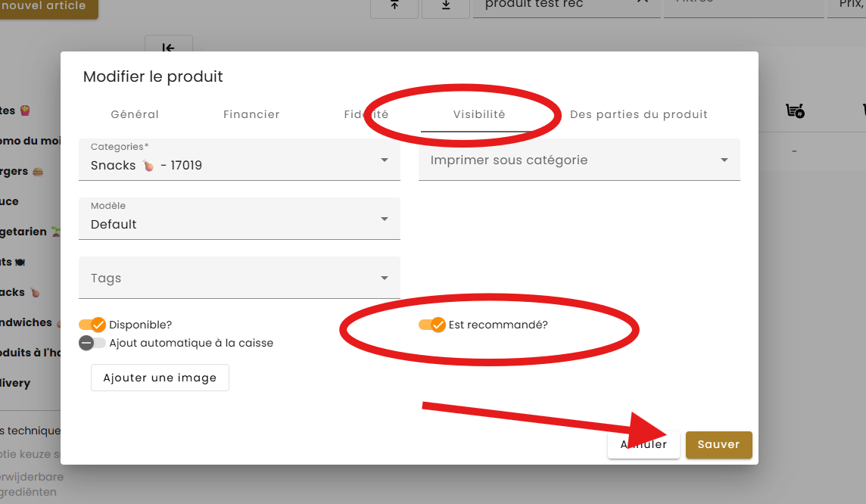Select the Visibilité tab
The height and width of the screenshot is (504, 866).
pyautogui.click(x=479, y=114)
